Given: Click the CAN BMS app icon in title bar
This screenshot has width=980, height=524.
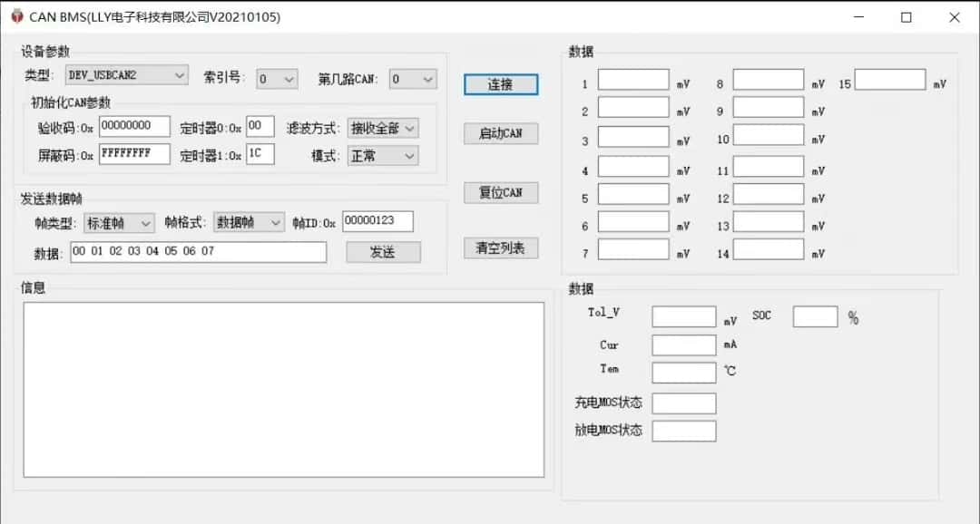Looking at the screenshot, I should tap(17, 17).
